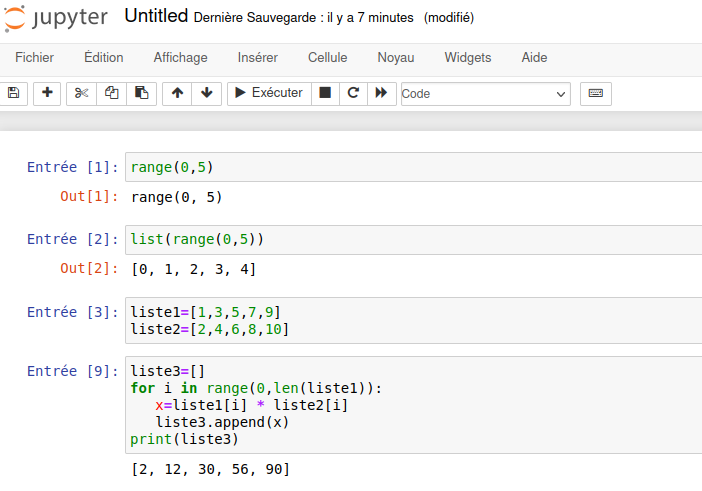Expand the Widgets menu
The width and height of the screenshot is (702, 491).
pyautogui.click(x=468, y=58)
